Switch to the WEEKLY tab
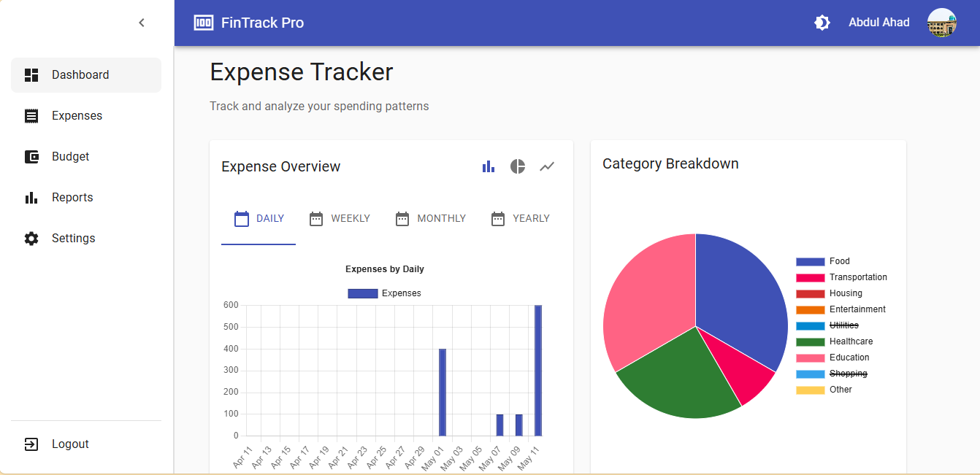The height and width of the screenshot is (475, 980). click(340, 218)
